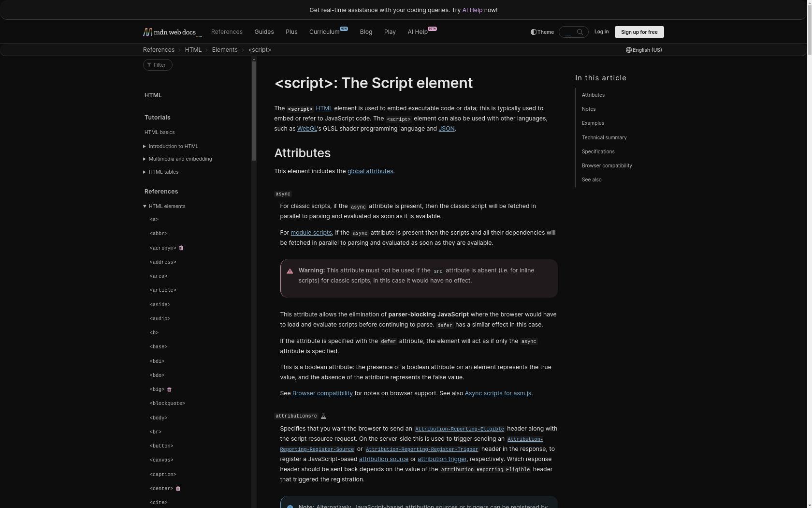This screenshot has height=508, width=812.
Task: Click the sidebar vertical scrollbar
Action: 254,111
